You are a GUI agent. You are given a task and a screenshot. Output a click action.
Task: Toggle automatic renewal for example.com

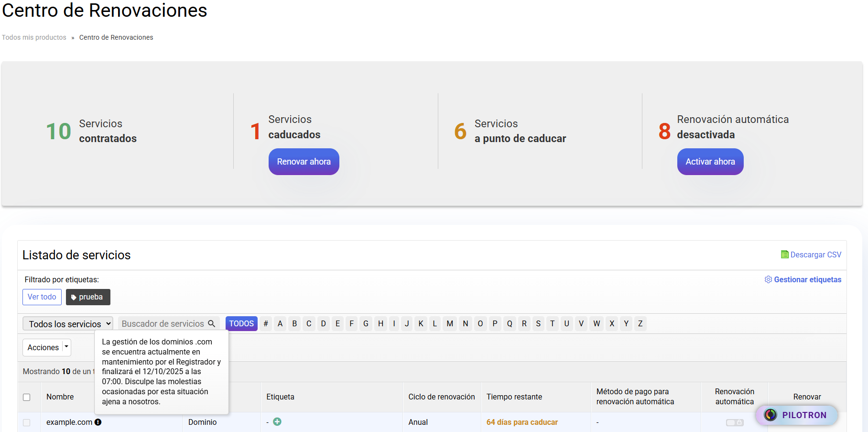coord(734,422)
